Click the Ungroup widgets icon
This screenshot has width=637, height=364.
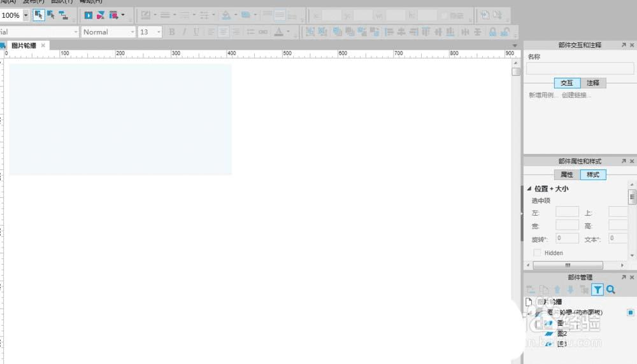click(x=322, y=32)
